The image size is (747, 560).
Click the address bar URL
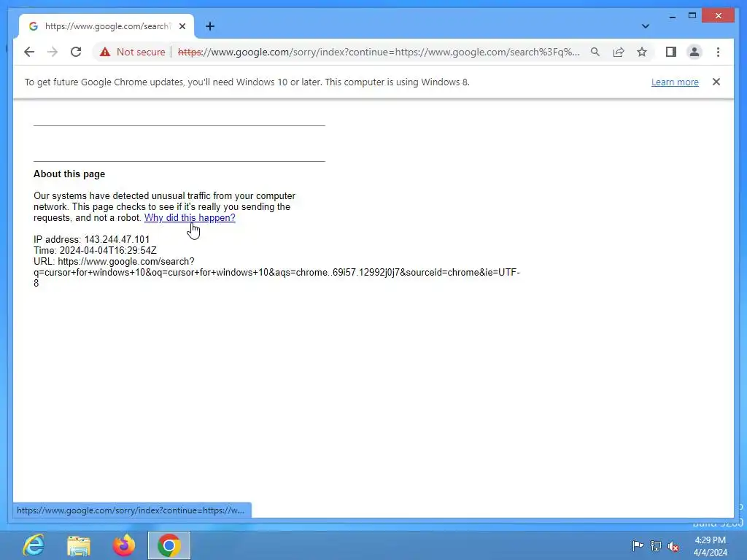point(379,52)
